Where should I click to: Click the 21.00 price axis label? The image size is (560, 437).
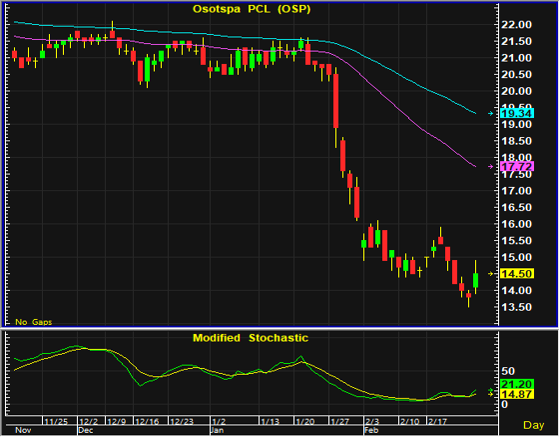(516, 58)
